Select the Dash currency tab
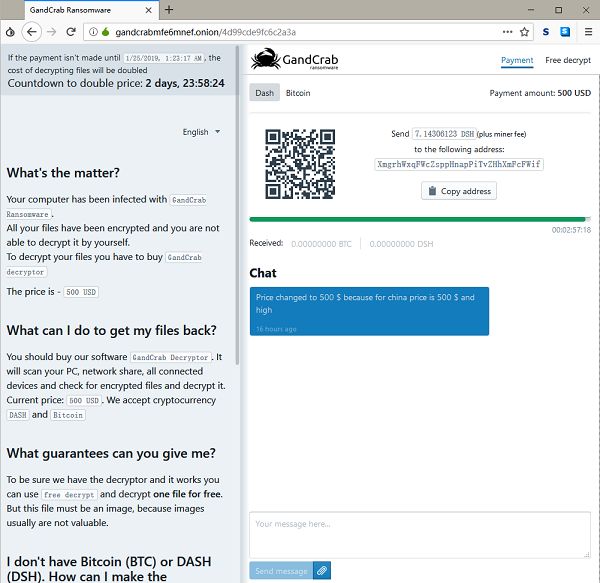 264,93
